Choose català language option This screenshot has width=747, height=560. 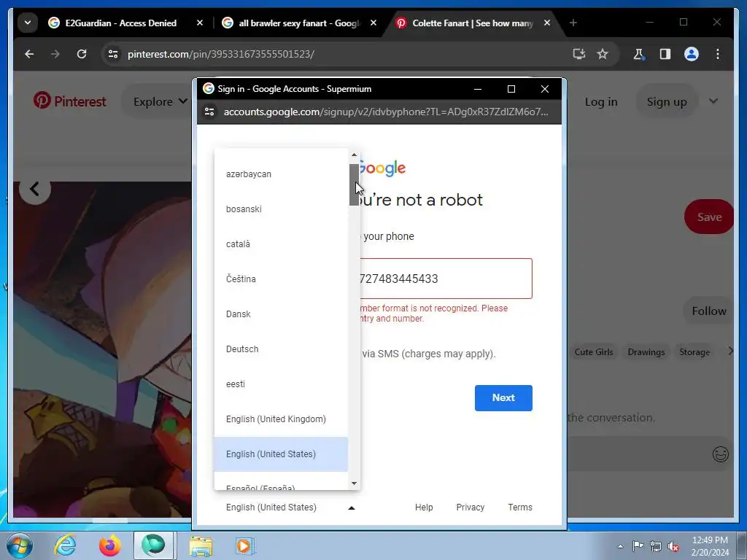click(x=281, y=244)
